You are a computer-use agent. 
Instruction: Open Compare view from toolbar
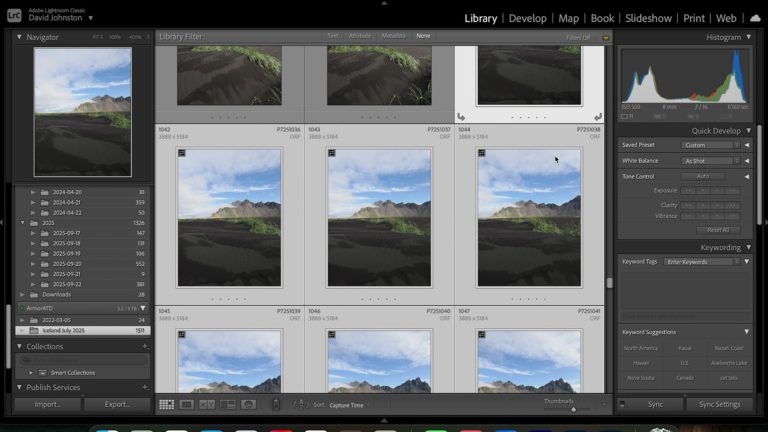(207, 404)
